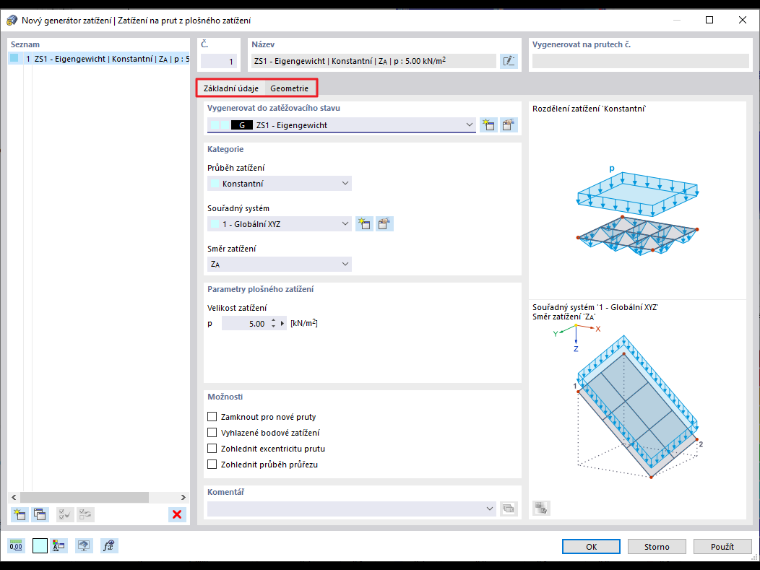Screen dimensions: 760x570
Task: Click the light blue color box icon
Action: click(x=40, y=546)
